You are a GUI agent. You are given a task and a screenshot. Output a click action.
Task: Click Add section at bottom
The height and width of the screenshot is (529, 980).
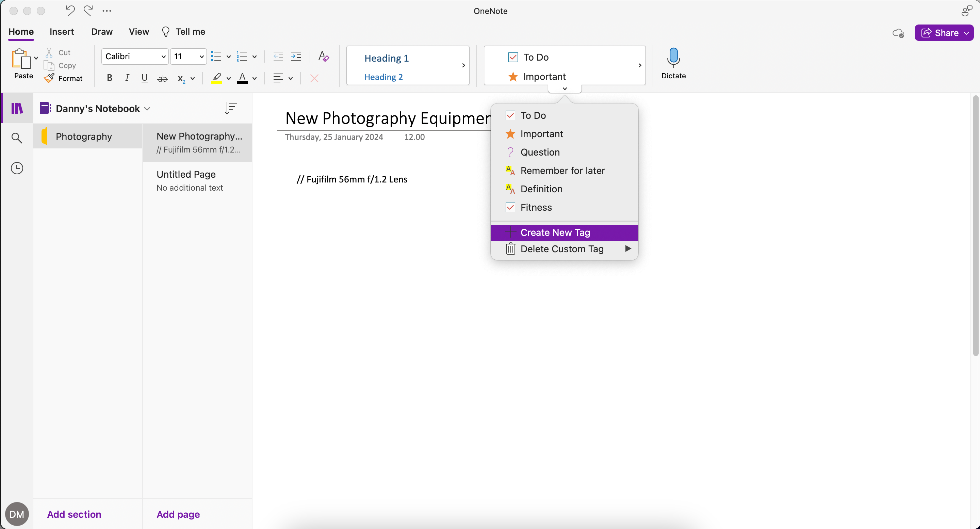74,514
